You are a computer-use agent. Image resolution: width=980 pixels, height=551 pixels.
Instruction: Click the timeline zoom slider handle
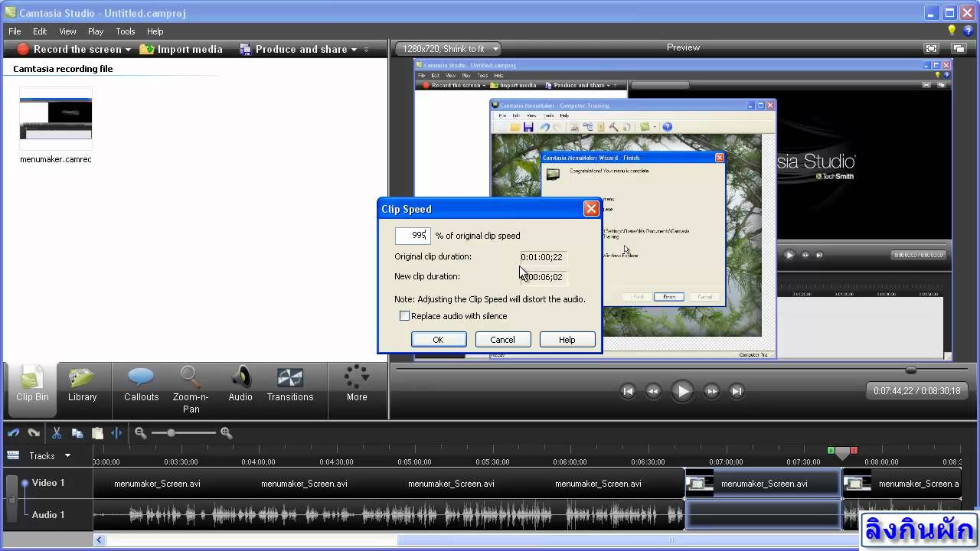point(171,432)
